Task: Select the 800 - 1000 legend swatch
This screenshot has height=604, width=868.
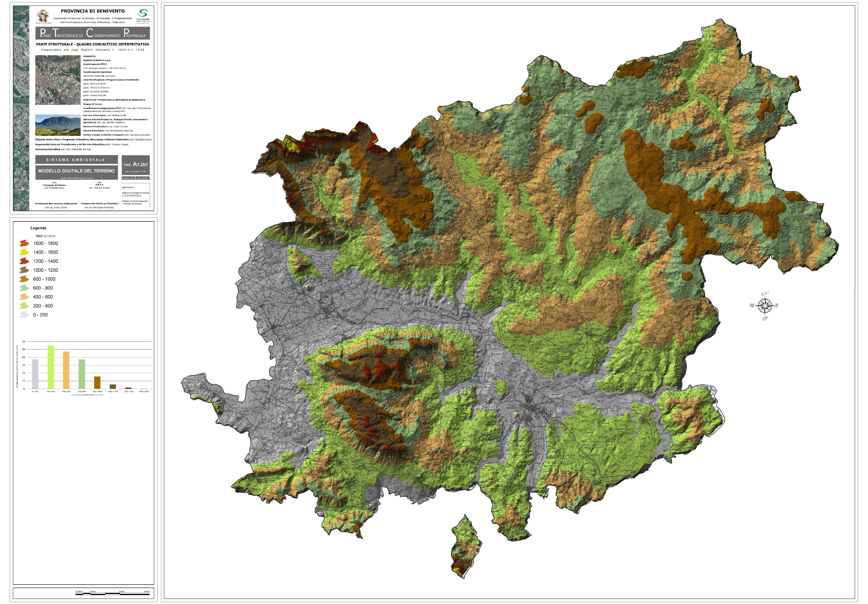Action: point(24,279)
